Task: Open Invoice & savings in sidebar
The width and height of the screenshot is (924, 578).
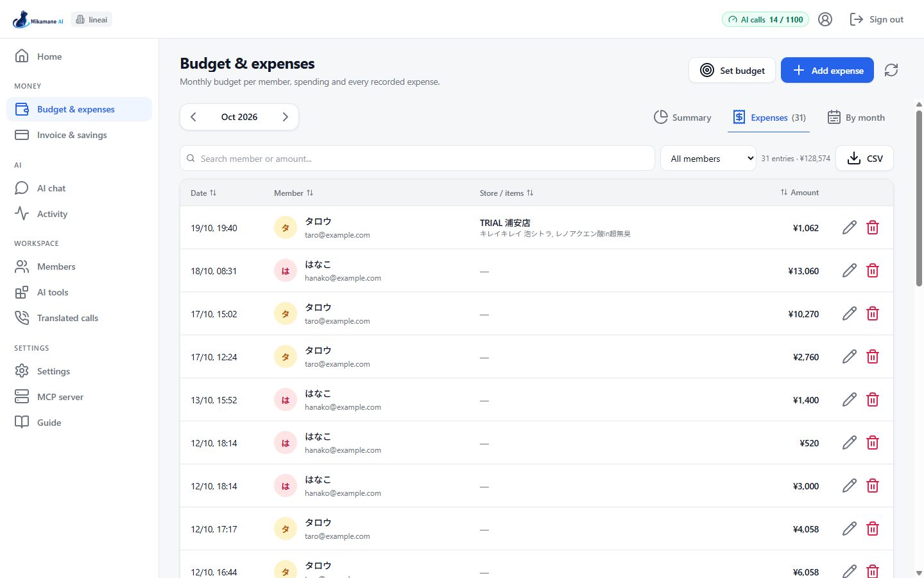Action: click(x=79, y=135)
